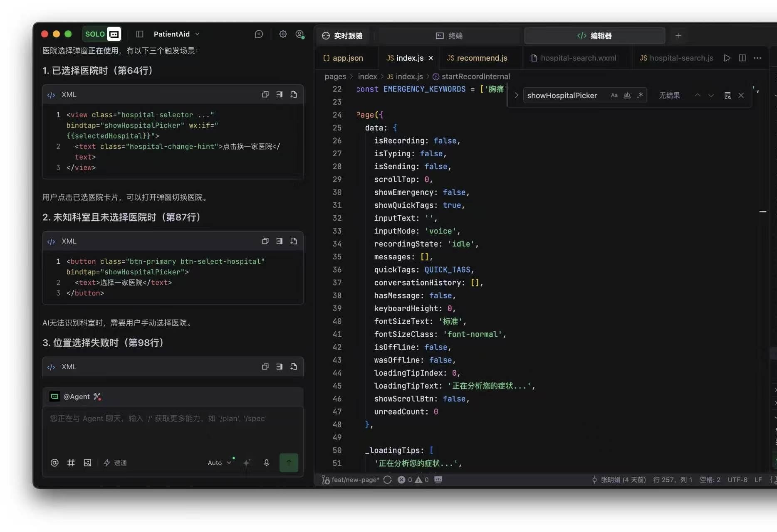Viewport: 777px width, 532px height.
Task: Toggle the sidebar panel icon beside SOLO
Action: (x=140, y=34)
